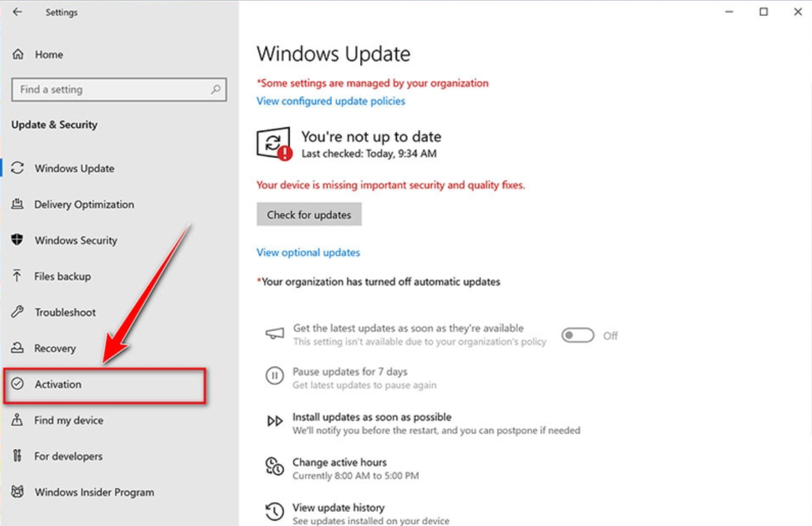Image resolution: width=812 pixels, height=526 pixels.
Task: Toggle the Get the latest updates switch
Action: [578, 335]
